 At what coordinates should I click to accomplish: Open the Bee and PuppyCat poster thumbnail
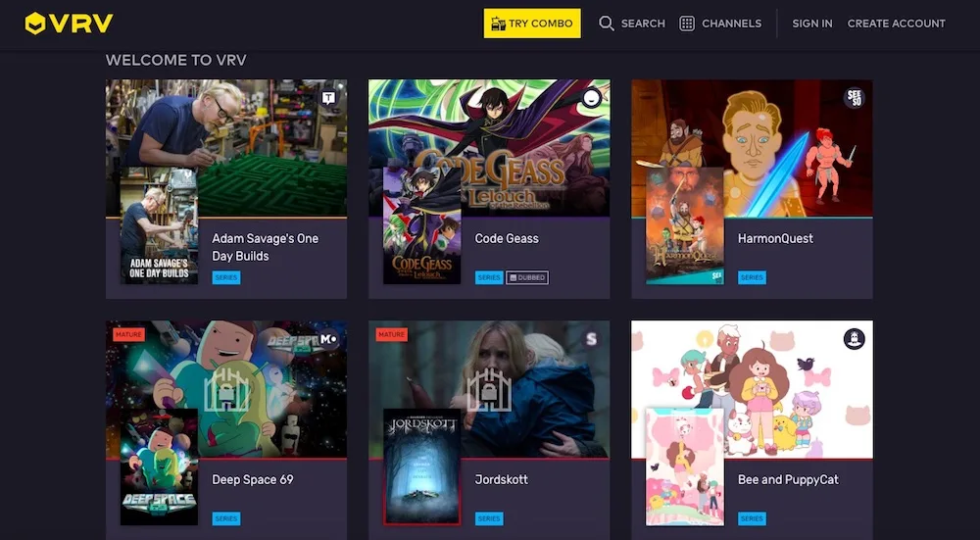(684, 466)
